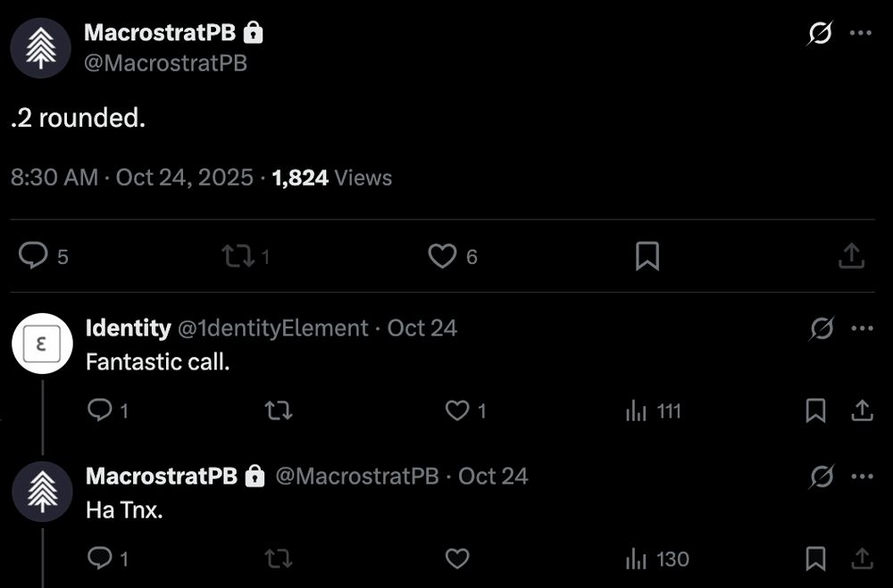Screen dimensions: 893x588
Task: Like the 'Ha Tnx.' reply
Action: (x=457, y=559)
